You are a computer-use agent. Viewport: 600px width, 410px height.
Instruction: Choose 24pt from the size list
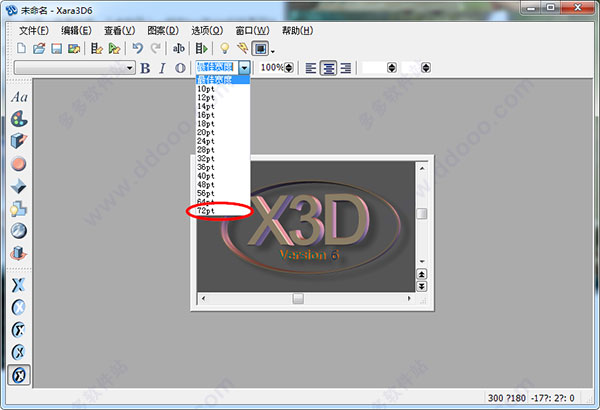(x=223, y=141)
